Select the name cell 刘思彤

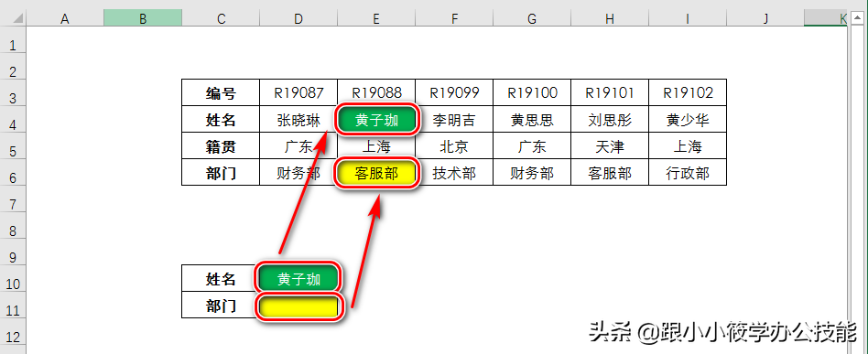click(610, 119)
